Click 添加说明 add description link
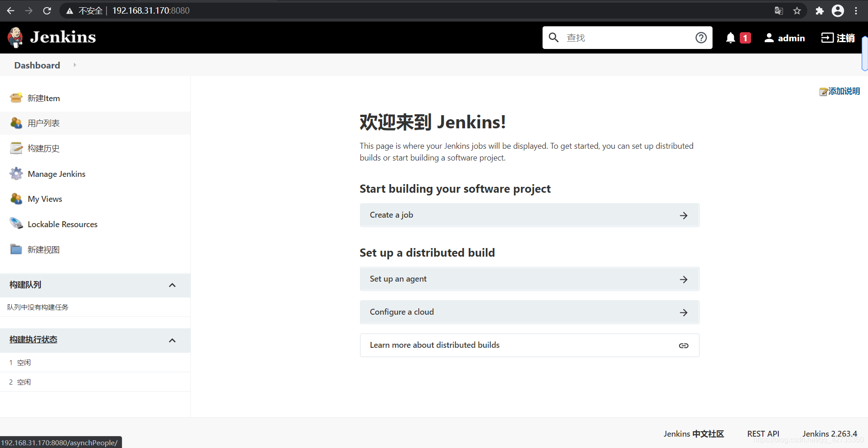This screenshot has height=448, width=868. (x=844, y=91)
